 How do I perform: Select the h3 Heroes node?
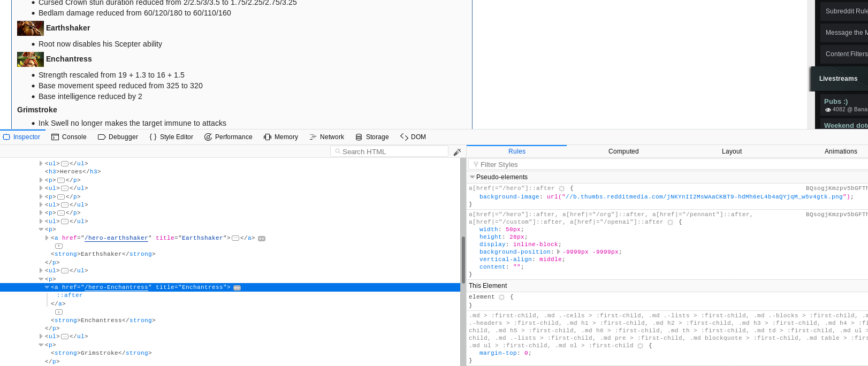click(x=73, y=172)
